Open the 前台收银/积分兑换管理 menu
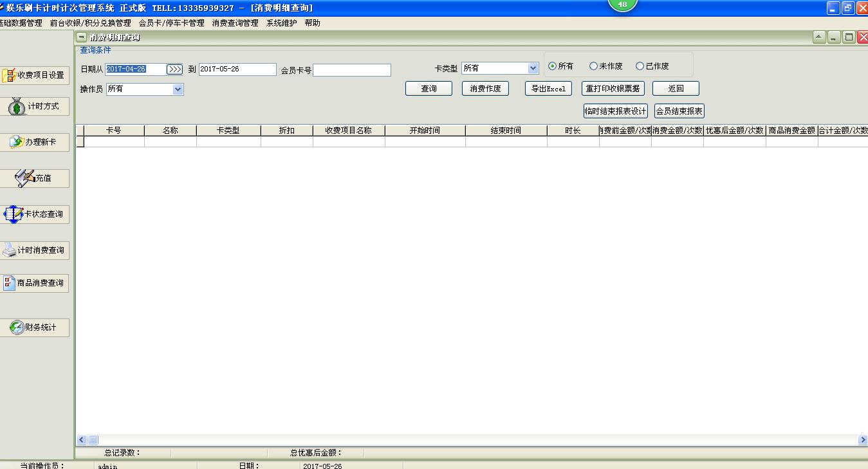 [x=90, y=23]
